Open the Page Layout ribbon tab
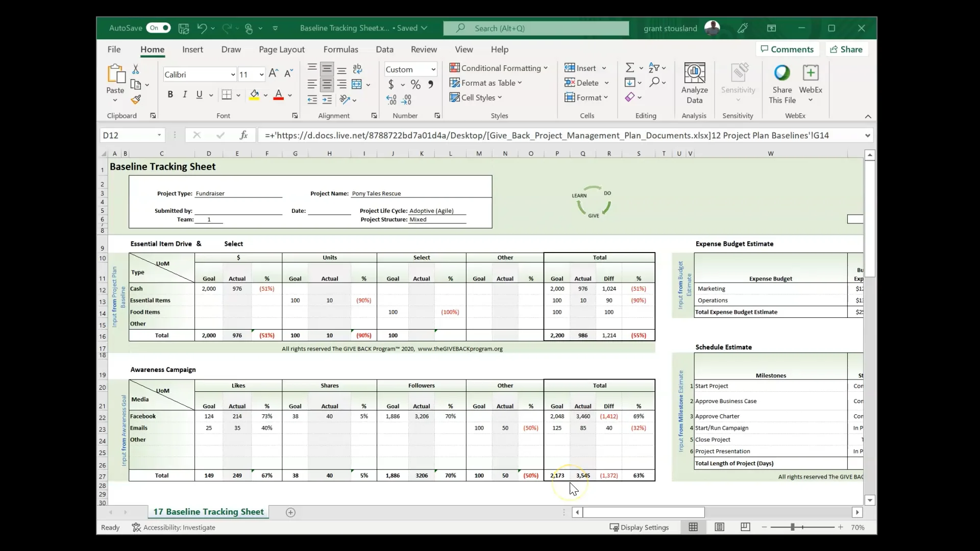Viewport: 980px width, 551px height. click(x=282, y=49)
